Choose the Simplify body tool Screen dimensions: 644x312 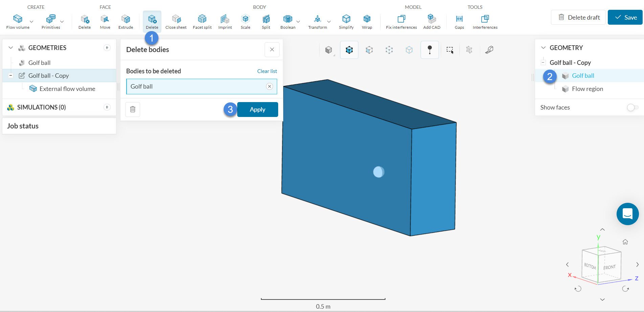[x=346, y=22]
